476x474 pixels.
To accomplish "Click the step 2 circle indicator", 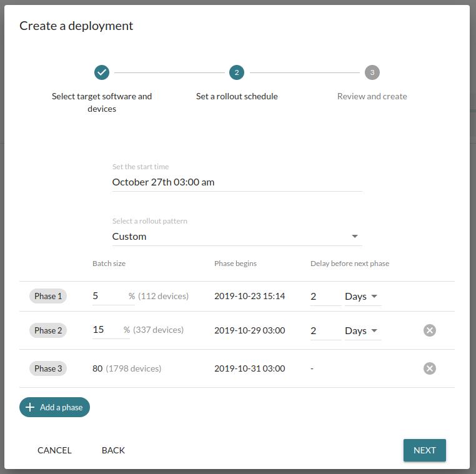I will point(237,72).
